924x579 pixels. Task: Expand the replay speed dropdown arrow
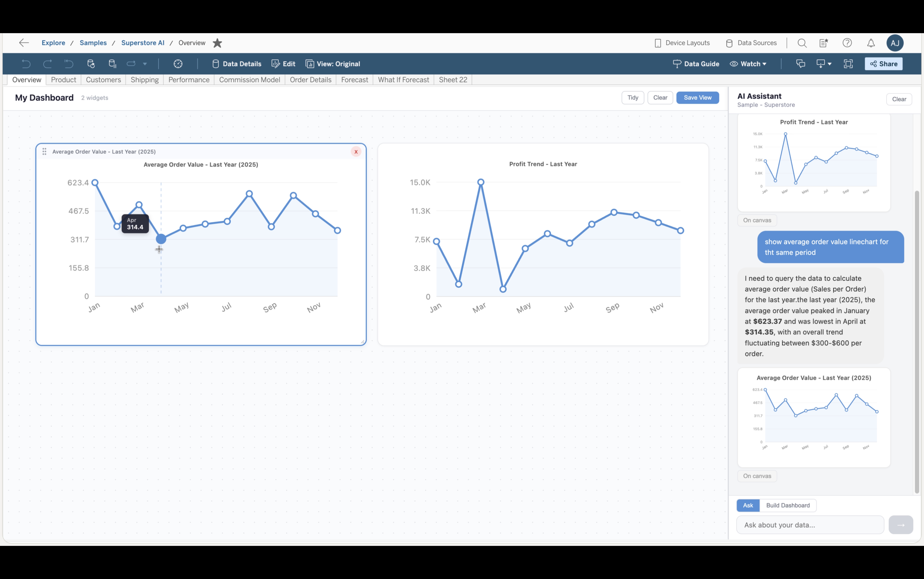(x=145, y=64)
